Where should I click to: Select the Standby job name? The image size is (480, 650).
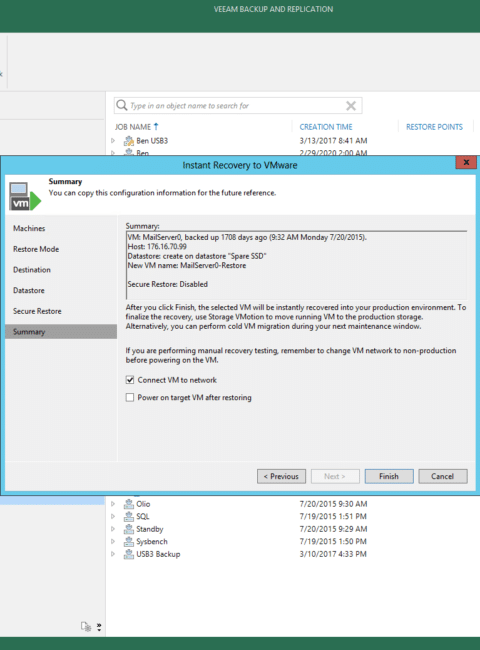pyautogui.click(x=150, y=529)
